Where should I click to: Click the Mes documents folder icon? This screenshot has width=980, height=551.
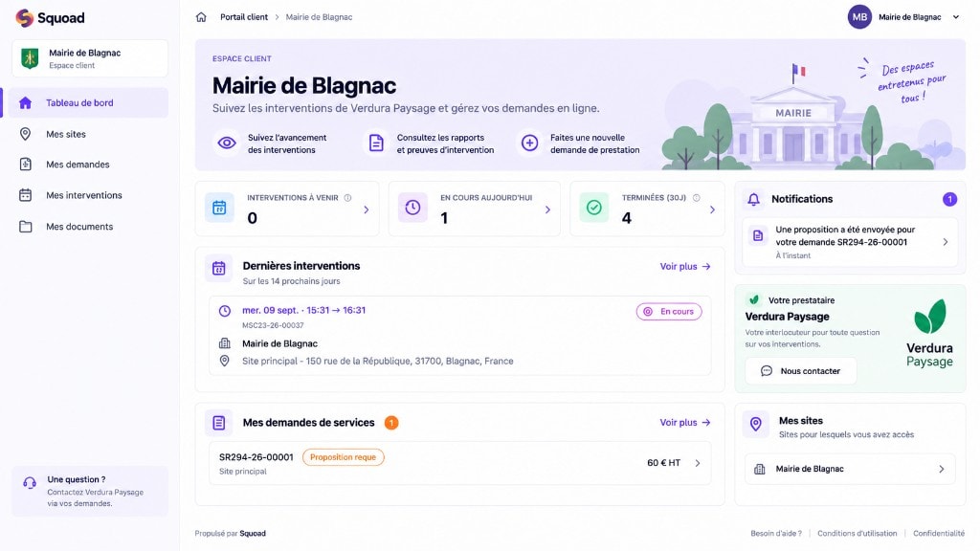coord(25,226)
